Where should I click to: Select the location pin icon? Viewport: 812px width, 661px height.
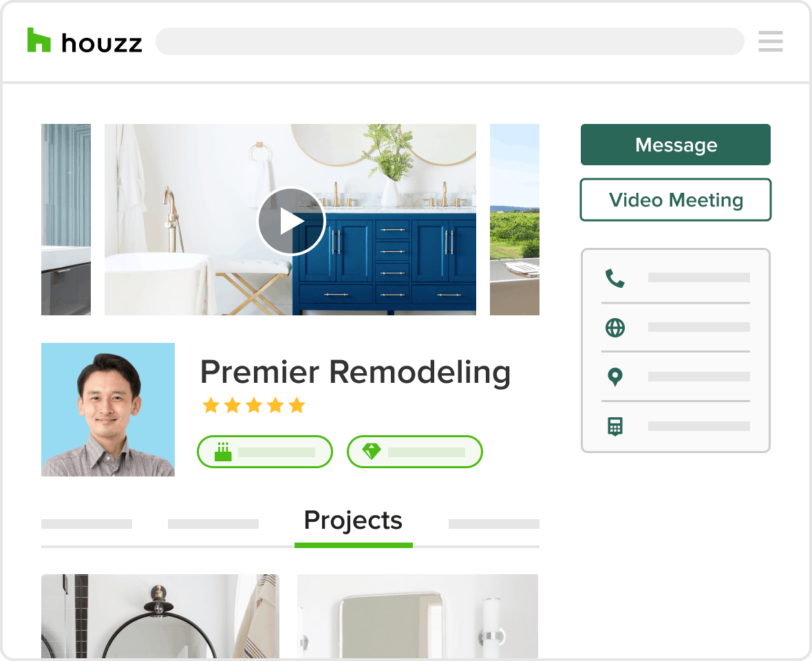[x=615, y=377]
